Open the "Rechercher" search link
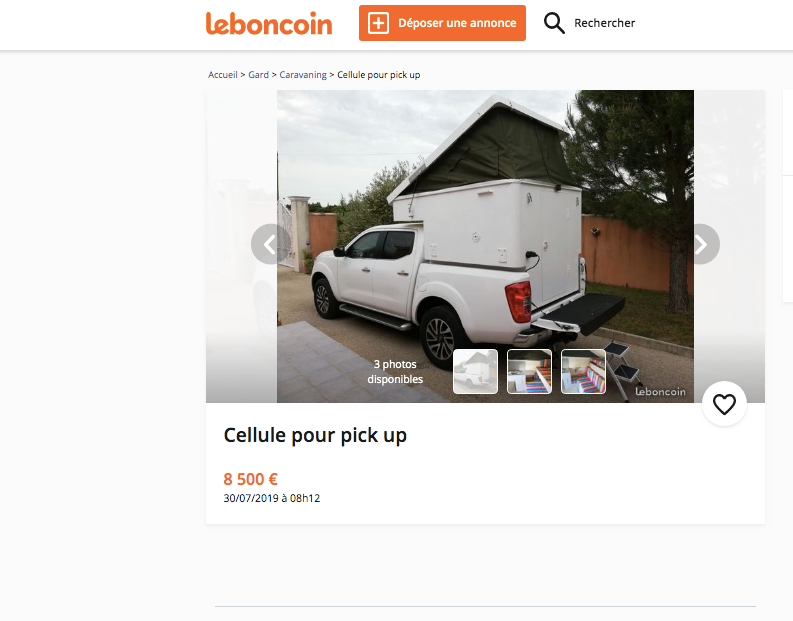The width and height of the screenshot is (793, 621). [x=604, y=23]
